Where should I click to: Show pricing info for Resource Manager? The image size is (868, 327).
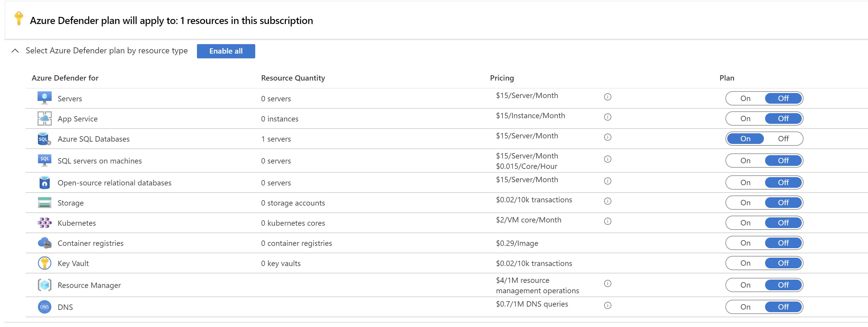pyautogui.click(x=607, y=283)
